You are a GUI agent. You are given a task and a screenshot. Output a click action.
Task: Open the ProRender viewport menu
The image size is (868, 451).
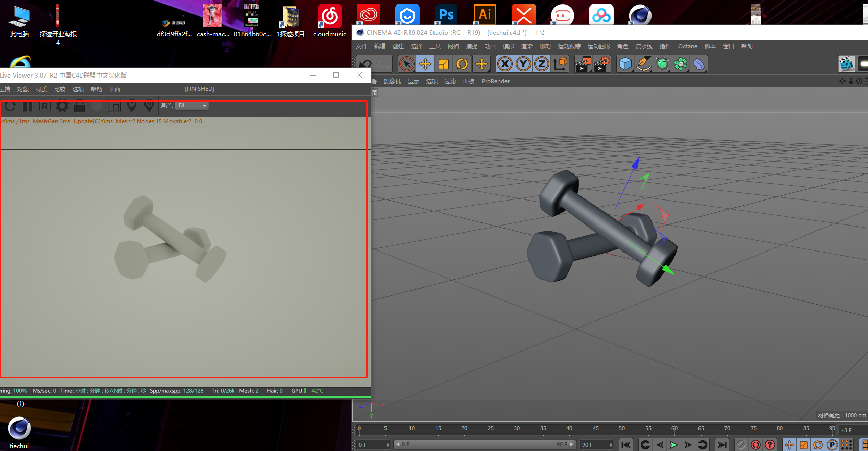point(495,81)
